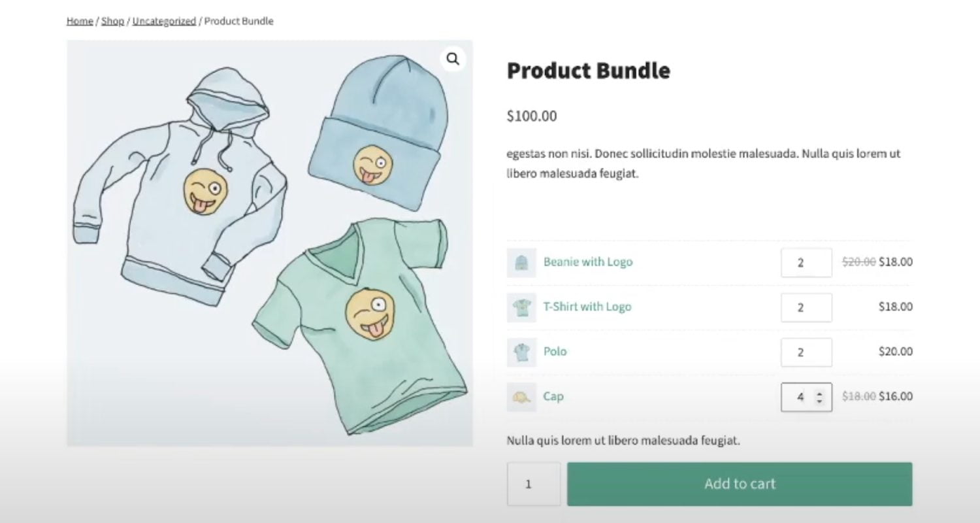
Task: Open the Beanie with Logo product link
Action: [587, 262]
